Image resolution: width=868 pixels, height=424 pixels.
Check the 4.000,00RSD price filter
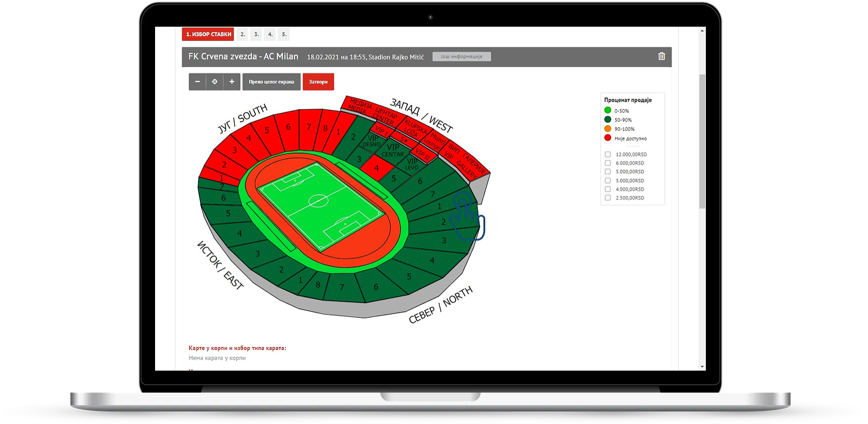pyautogui.click(x=608, y=189)
